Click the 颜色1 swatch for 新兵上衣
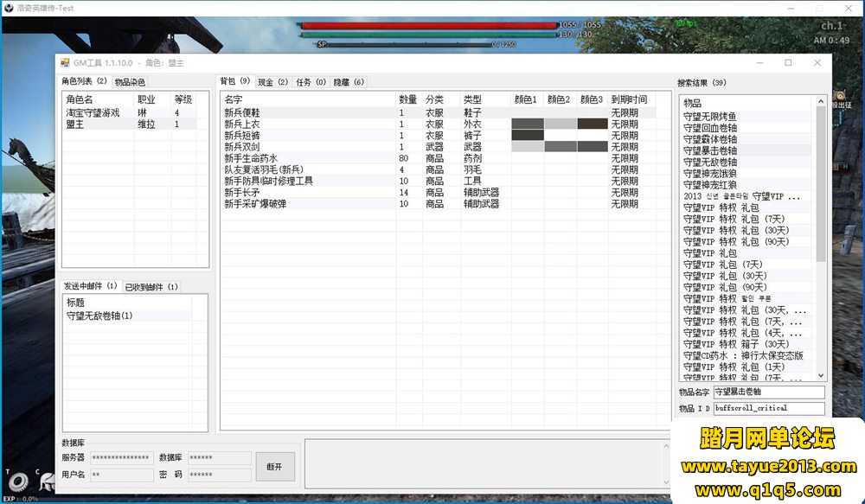Viewport: 865px width, 504px height. (x=528, y=124)
